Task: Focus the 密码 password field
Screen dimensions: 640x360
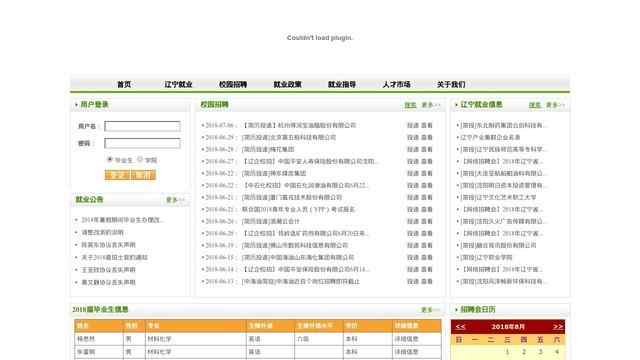Action: pos(142,143)
